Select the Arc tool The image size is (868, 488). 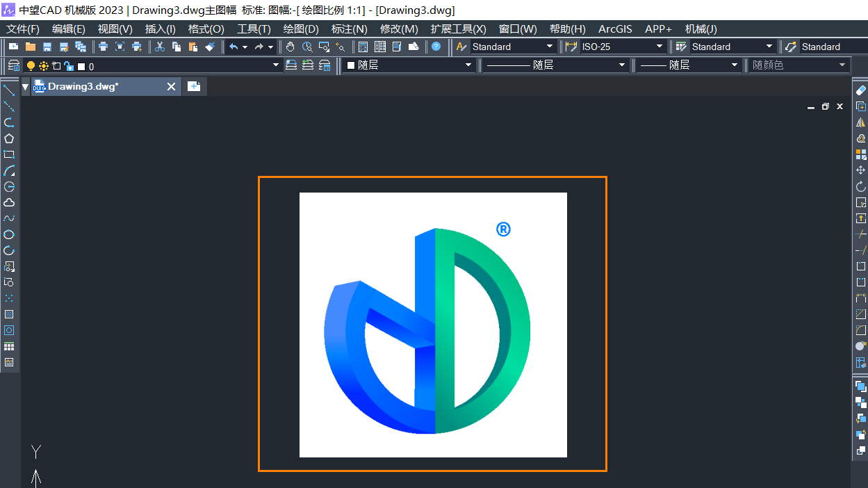9,170
